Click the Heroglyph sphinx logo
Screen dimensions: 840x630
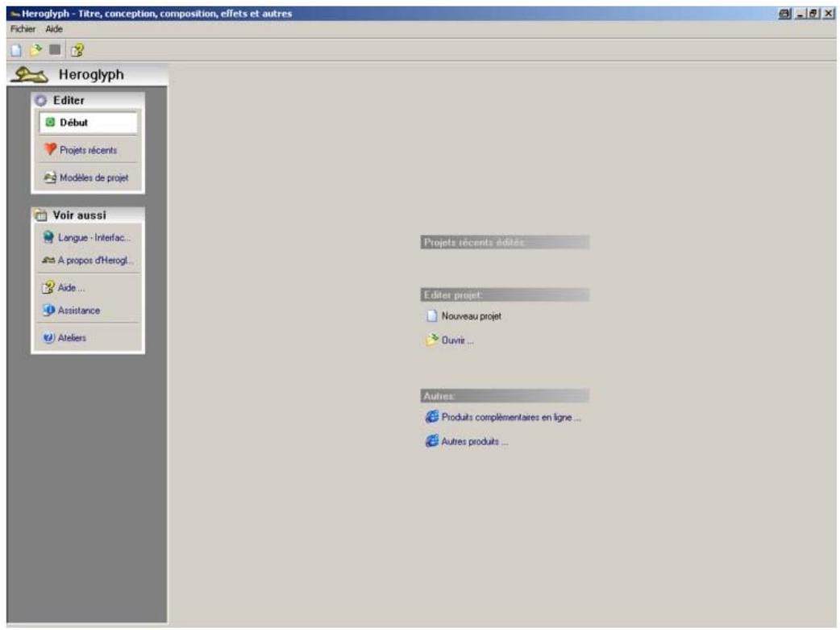coord(30,74)
